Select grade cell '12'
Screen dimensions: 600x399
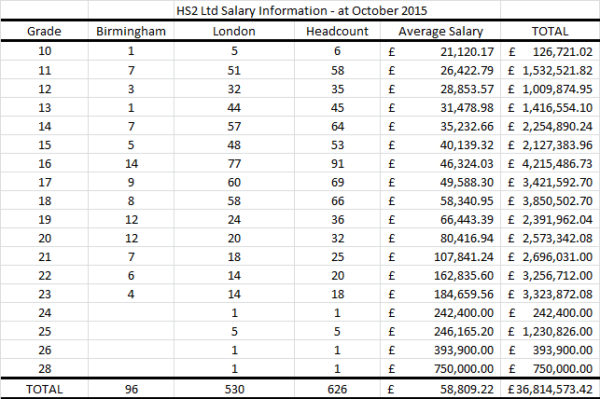44,89
